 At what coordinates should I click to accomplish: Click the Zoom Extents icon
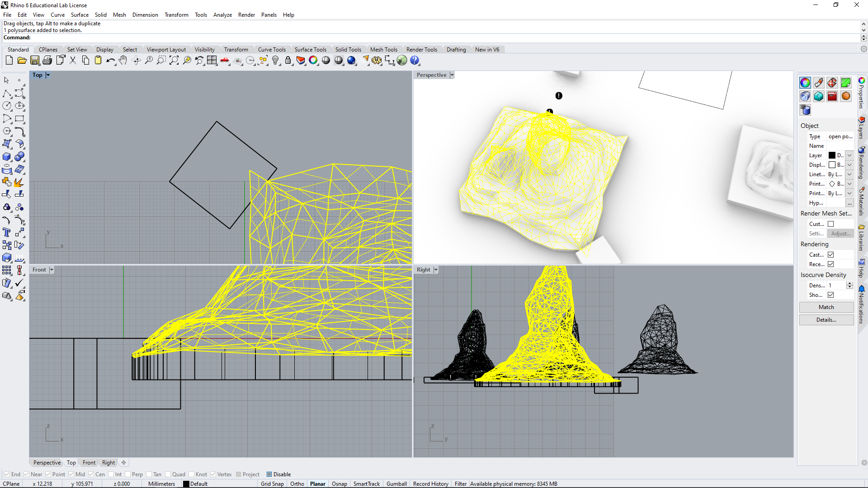click(x=174, y=60)
